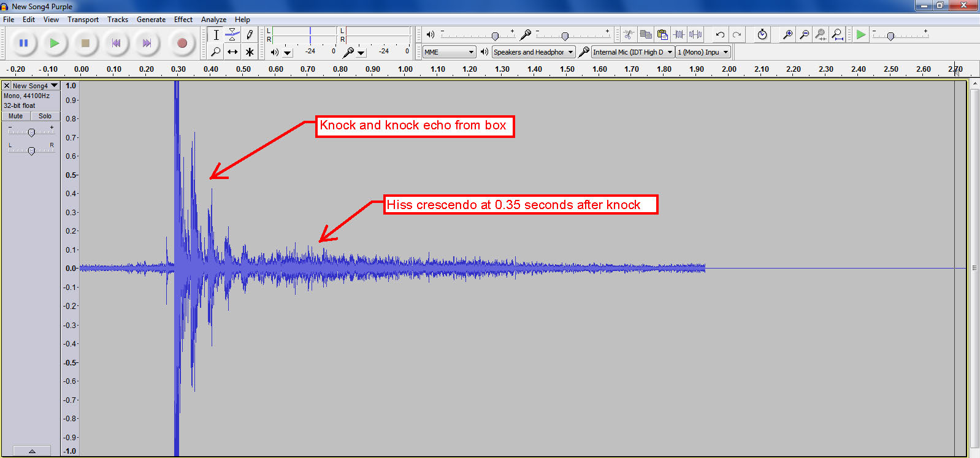Open the Speakers and Headphones output dropdown
Viewport: 980px width, 458px height.
pos(534,52)
